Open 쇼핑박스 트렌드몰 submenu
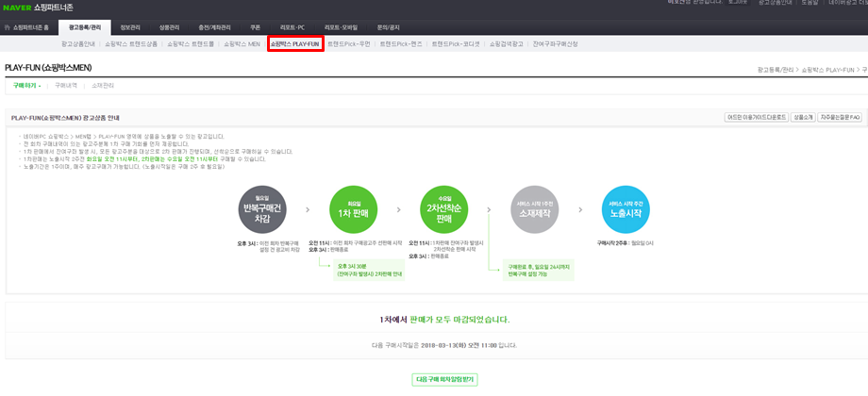This screenshot has height=396, width=868. [191, 43]
